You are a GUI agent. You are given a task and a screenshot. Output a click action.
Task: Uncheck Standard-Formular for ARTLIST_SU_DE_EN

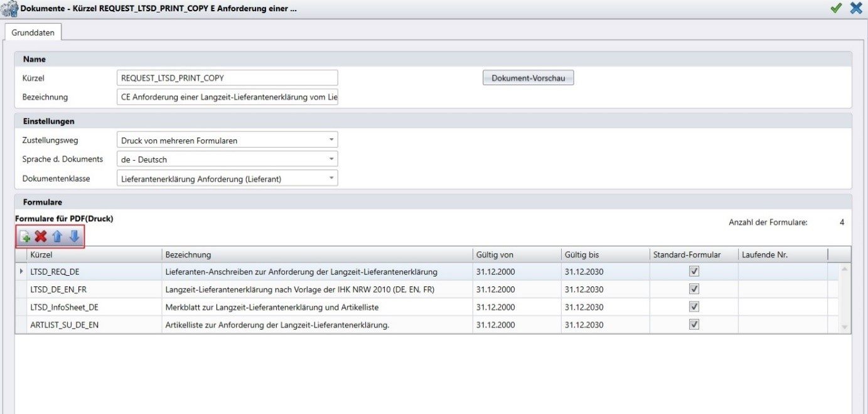tap(694, 325)
